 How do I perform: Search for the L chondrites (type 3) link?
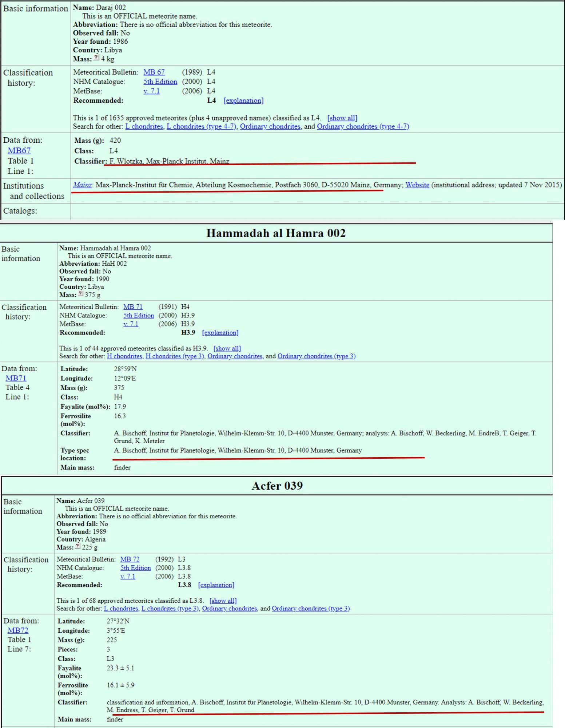pyautogui.click(x=170, y=608)
